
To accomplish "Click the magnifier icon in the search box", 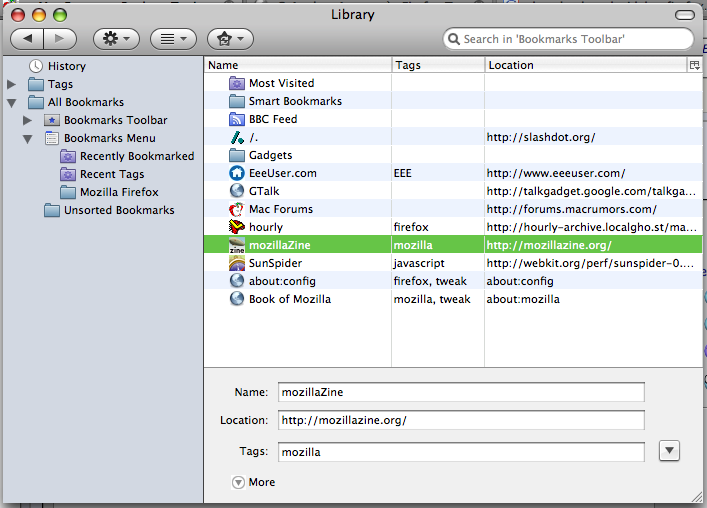I will click(x=454, y=39).
